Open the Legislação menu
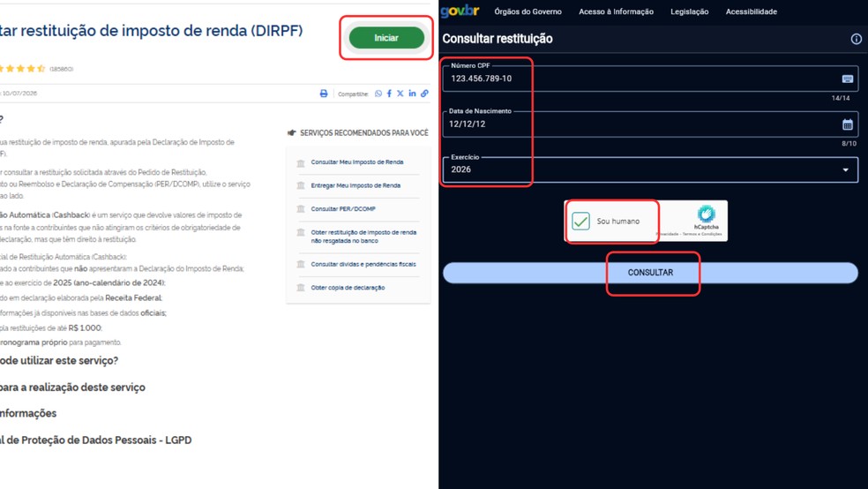This screenshot has height=489, width=868. tap(689, 11)
